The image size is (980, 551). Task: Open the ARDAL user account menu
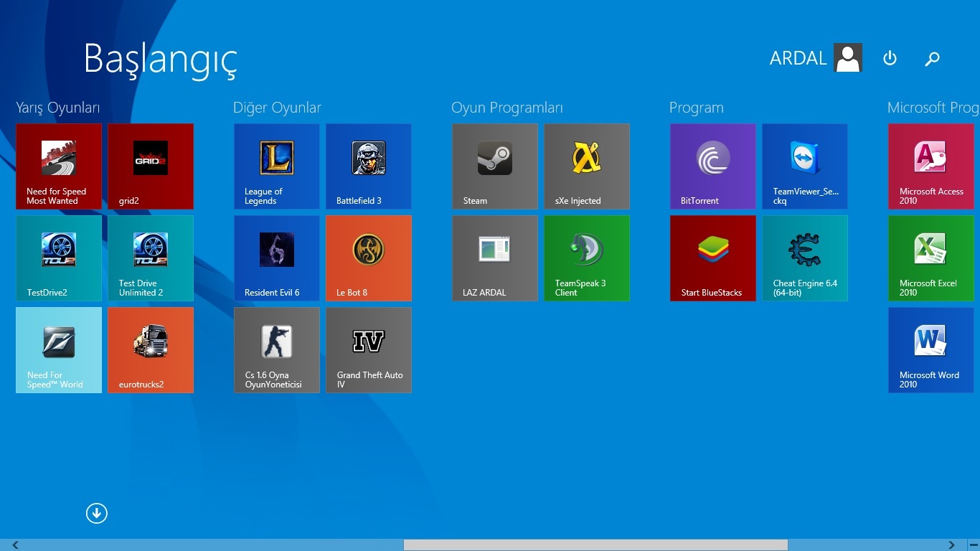click(816, 58)
